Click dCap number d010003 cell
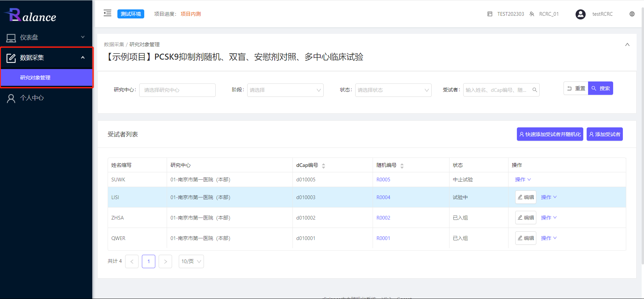Image resolution: width=644 pixels, height=299 pixels. (332, 197)
